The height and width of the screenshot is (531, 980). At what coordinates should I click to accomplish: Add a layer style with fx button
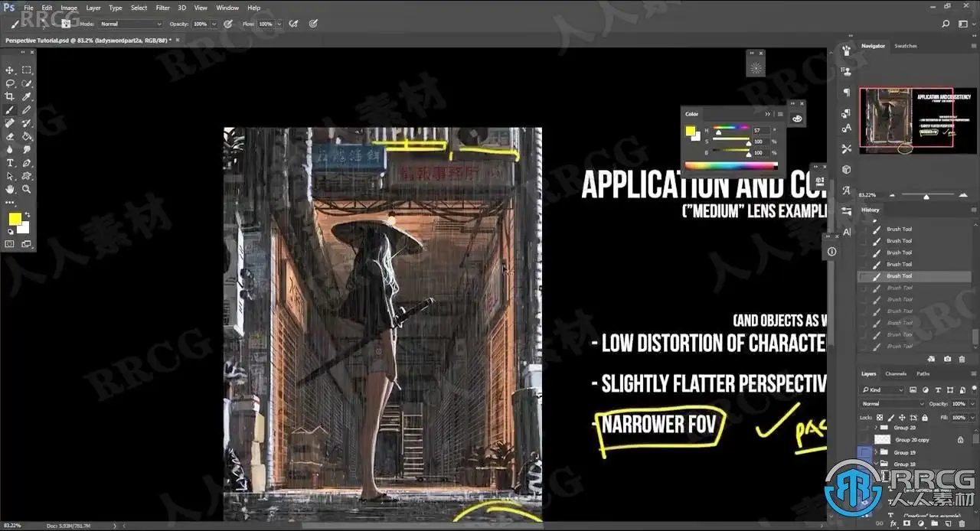tap(893, 523)
